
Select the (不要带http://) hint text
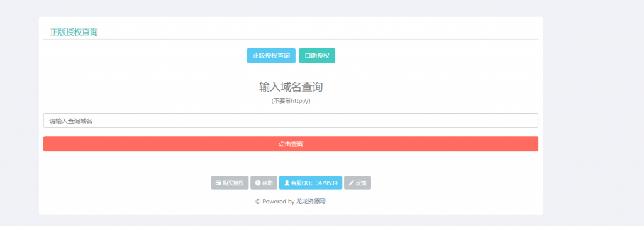click(291, 101)
